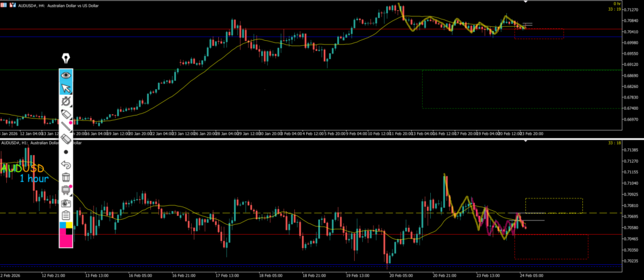Click the camera screenshot icon
Screen dimensions: 644x280
click(x=66, y=203)
